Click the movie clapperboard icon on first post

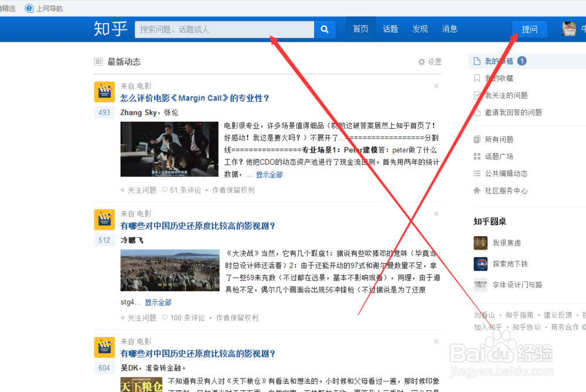[104, 91]
